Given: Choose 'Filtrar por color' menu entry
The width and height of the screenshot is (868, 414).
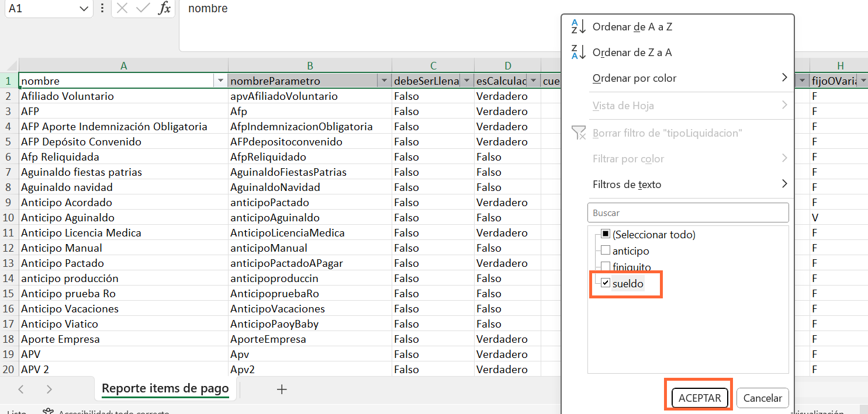Looking at the screenshot, I should [690, 159].
